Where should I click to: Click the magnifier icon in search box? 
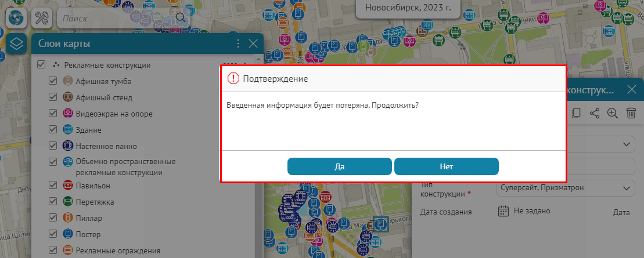tap(181, 17)
